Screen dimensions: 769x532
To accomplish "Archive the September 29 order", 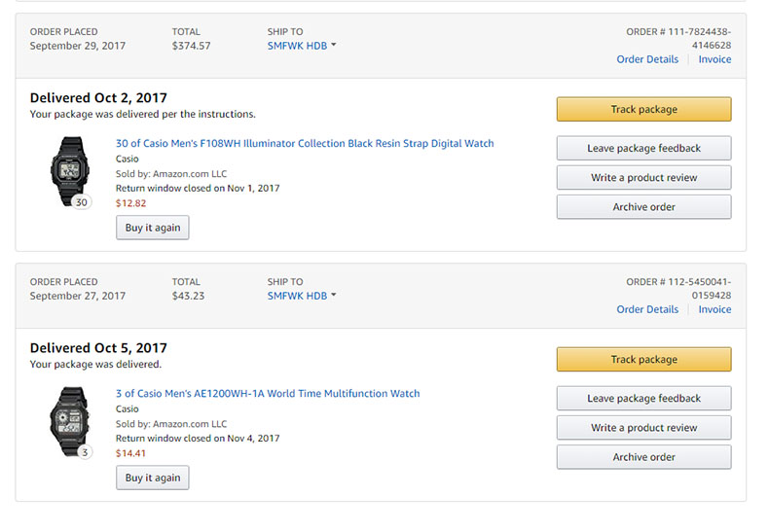I will tap(643, 207).
